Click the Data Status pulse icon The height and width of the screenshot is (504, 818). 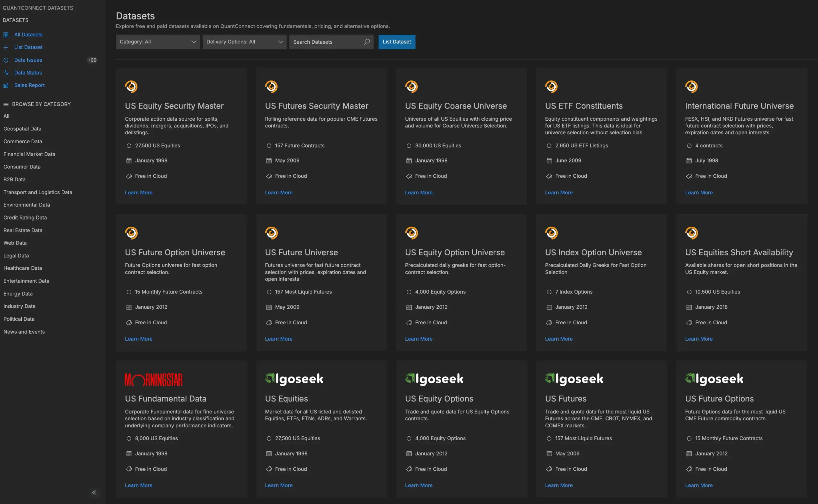click(x=6, y=73)
